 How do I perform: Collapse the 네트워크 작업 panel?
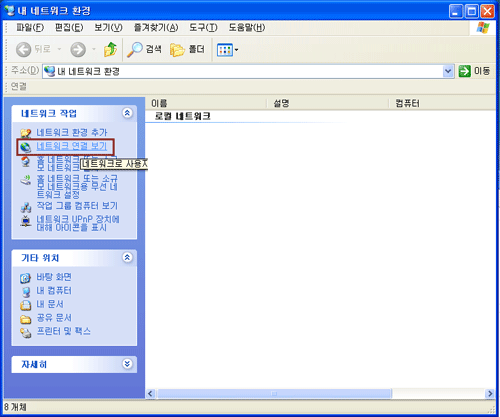(127, 113)
